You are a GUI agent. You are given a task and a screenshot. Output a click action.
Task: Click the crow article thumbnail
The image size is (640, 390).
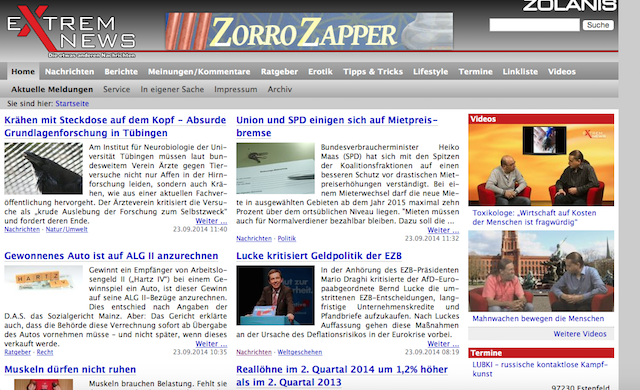point(44,168)
